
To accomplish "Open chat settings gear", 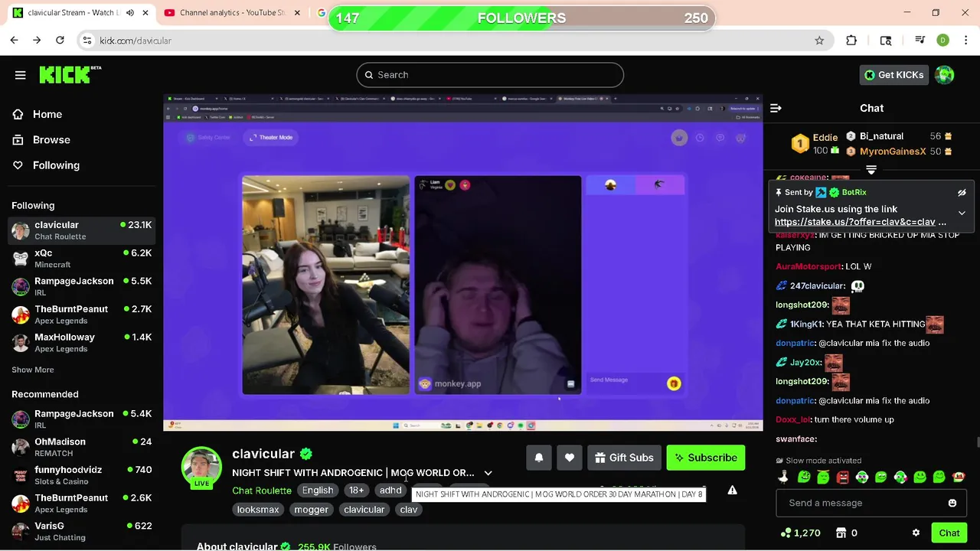I will [916, 533].
